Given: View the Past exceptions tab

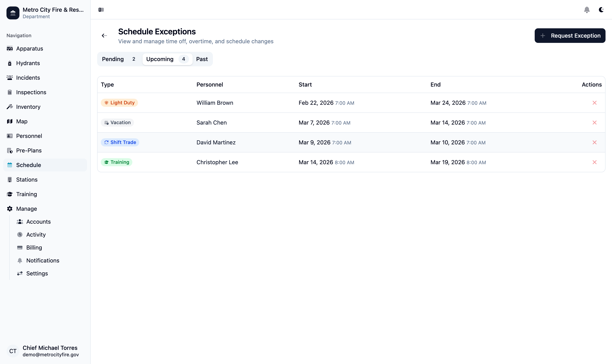Looking at the screenshot, I should coord(202,59).
